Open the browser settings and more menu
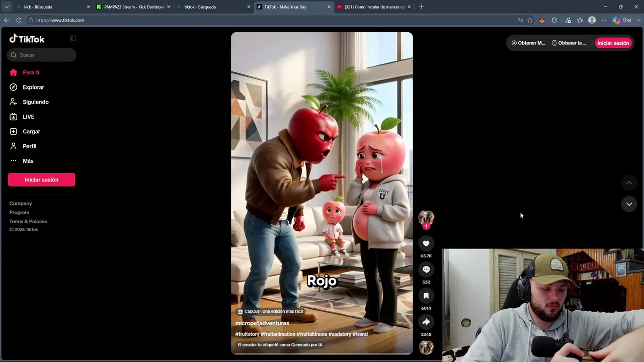644x362 pixels. (604, 20)
